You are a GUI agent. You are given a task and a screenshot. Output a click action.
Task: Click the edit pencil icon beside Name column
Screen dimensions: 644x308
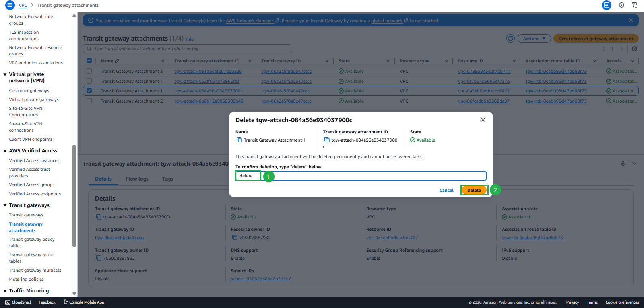117,61
